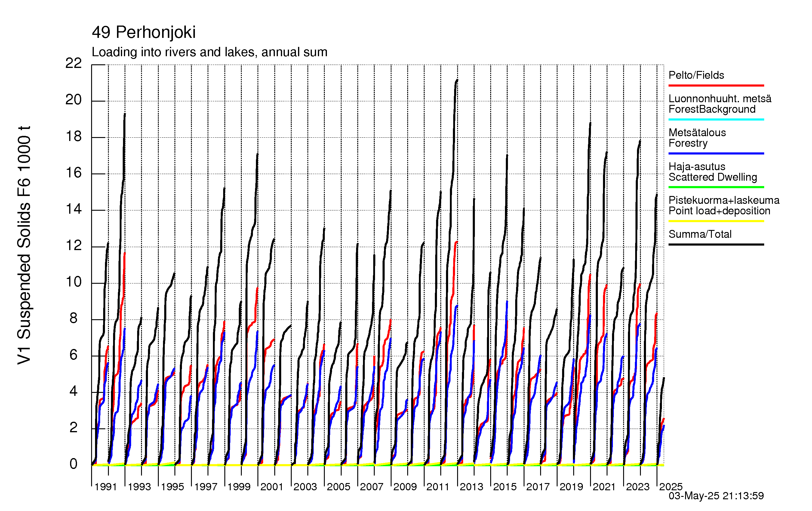Click the 'Scattered Dwelling' legend label

712,177
